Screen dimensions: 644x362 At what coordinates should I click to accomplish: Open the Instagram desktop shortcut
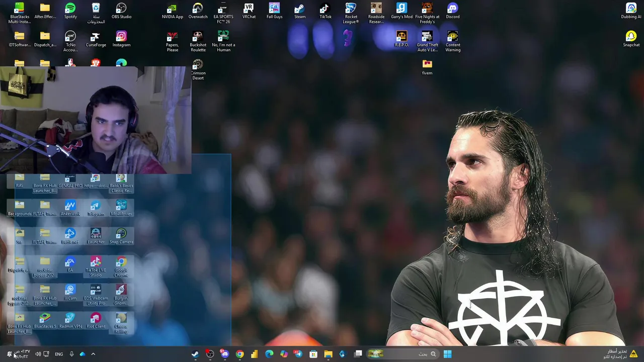pos(121,39)
